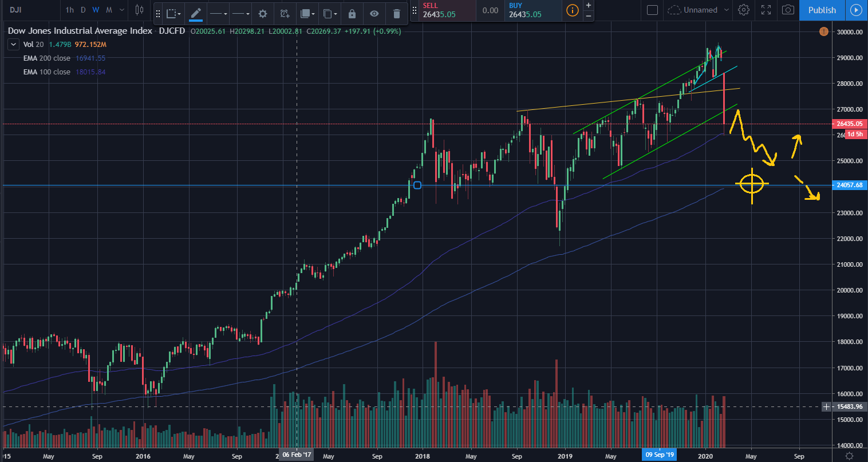Expand the timeframe interval dropdown arrow

pos(122,10)
